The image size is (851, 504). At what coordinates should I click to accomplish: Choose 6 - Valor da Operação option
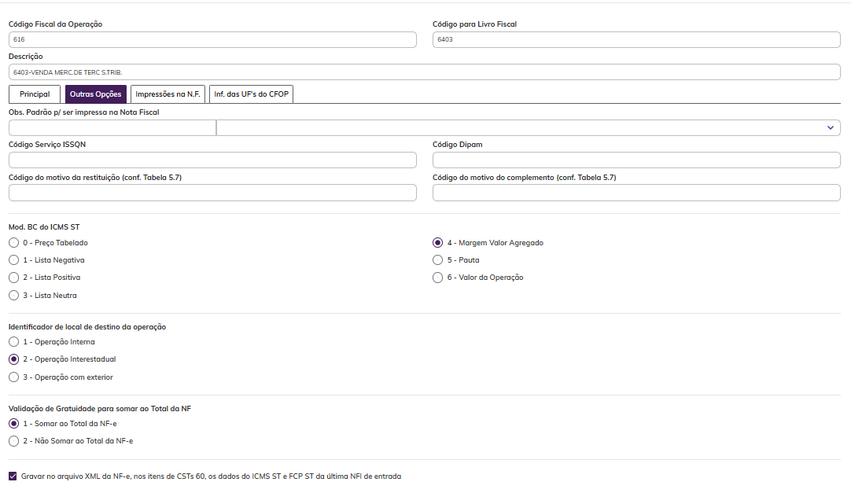438,278
